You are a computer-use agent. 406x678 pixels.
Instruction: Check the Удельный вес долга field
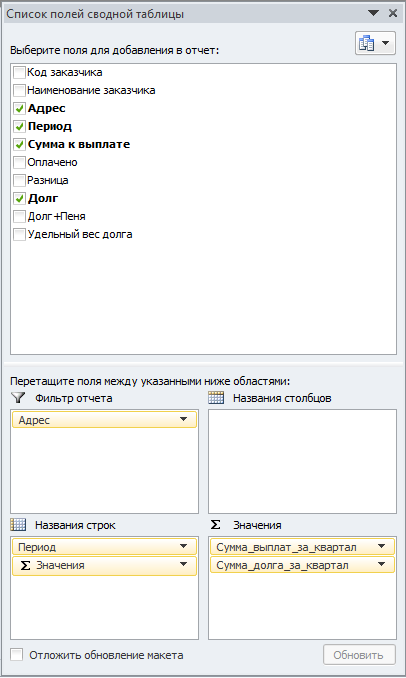point(19,234)
